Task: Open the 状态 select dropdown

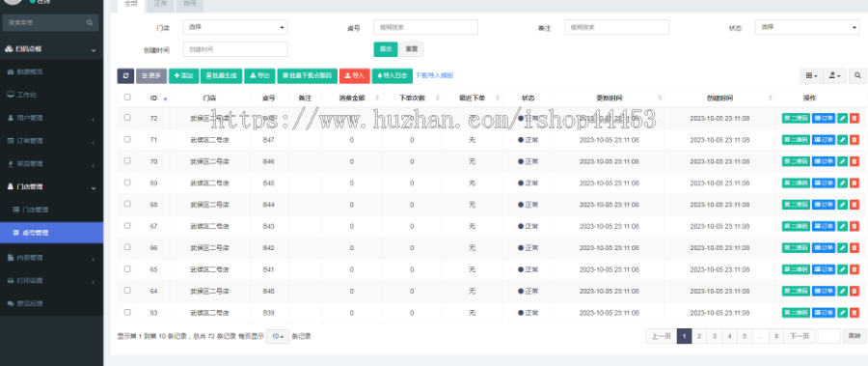Action: 807,27
